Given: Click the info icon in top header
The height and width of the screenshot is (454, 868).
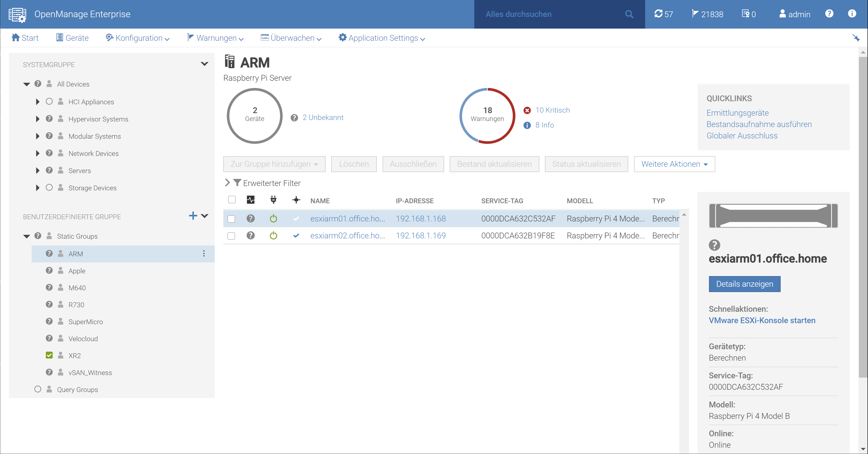Looking at the screenshot, I should (852, 14).
